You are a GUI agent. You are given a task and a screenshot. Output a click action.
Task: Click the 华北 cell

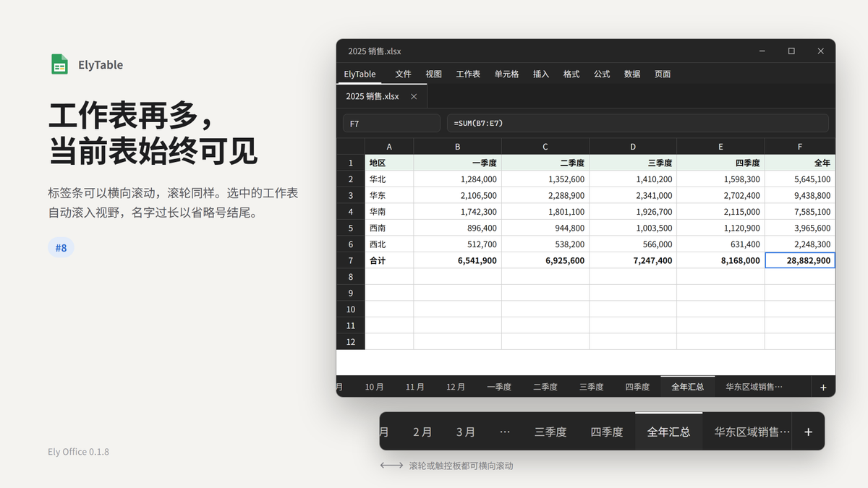coord(389,179)
